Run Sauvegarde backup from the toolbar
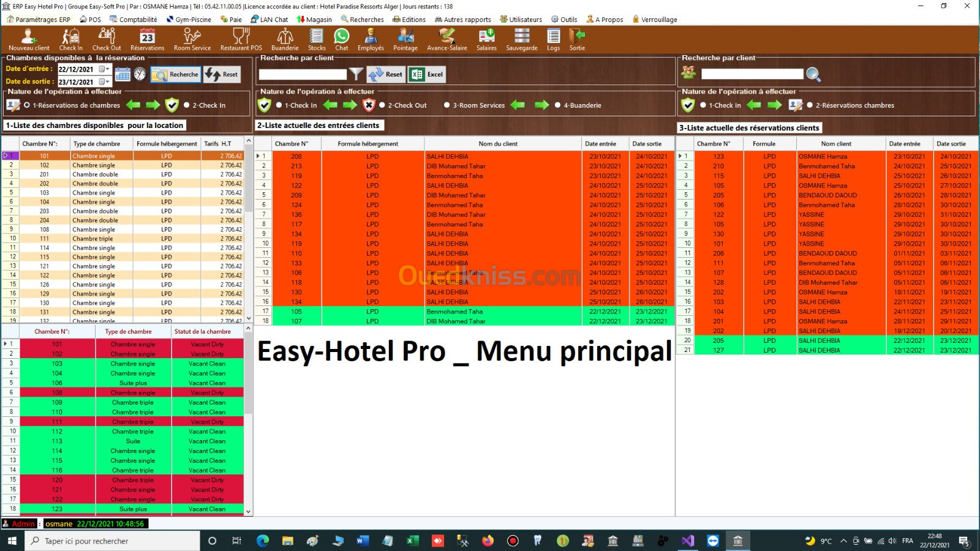The image size is (980, 551). pyautogui.click(x=522, y=40)
